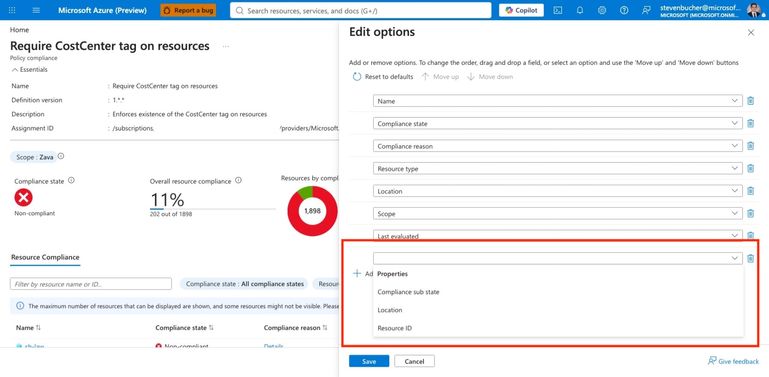This screenshot has height=377, width=769.
Task: Click the Scope : Zava filter pill
Action: (34, 157)
